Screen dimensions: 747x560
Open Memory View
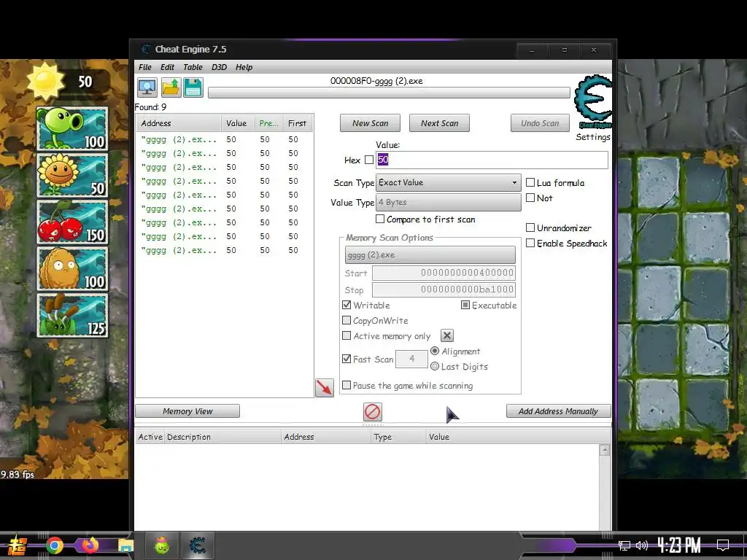[x=187, y=411]
